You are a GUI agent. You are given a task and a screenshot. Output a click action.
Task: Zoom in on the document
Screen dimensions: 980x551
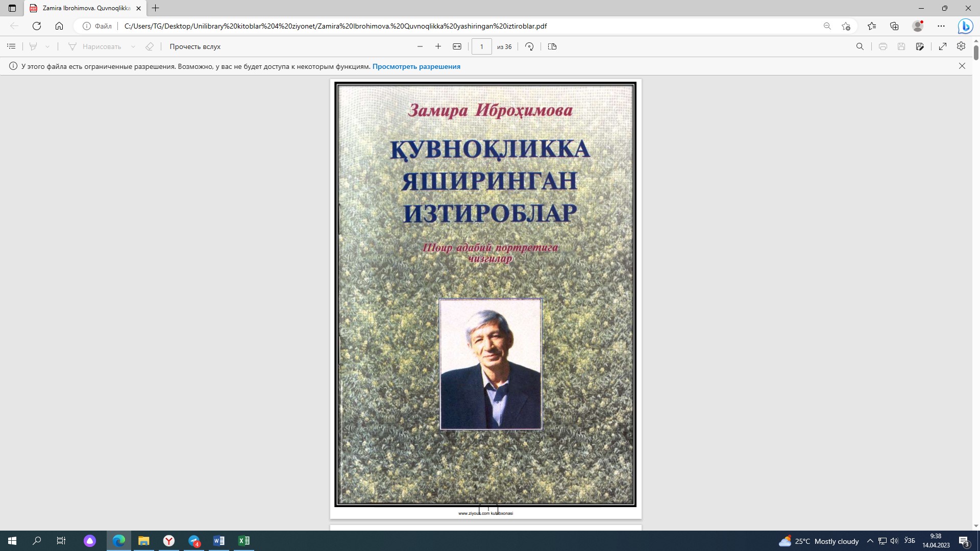click(438, 46)
